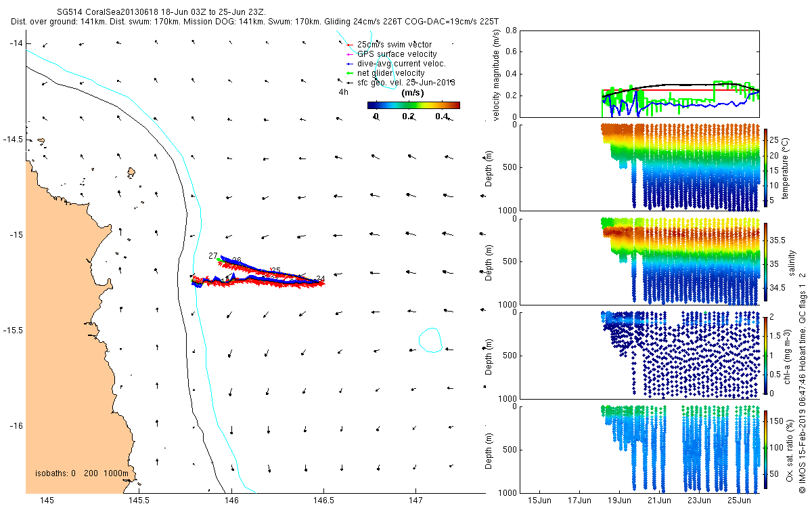Click the '19Jun' date tick label
Screen dimensions: 812x508
click(x=621, y=501)
